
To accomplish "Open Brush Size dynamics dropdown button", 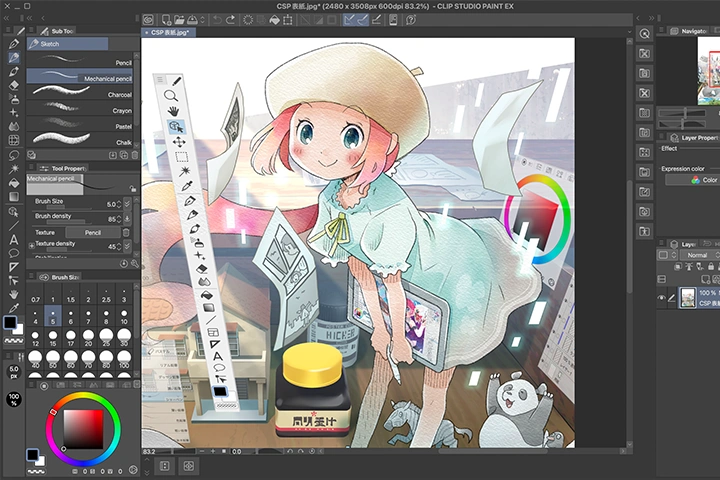I will point(127,203).
